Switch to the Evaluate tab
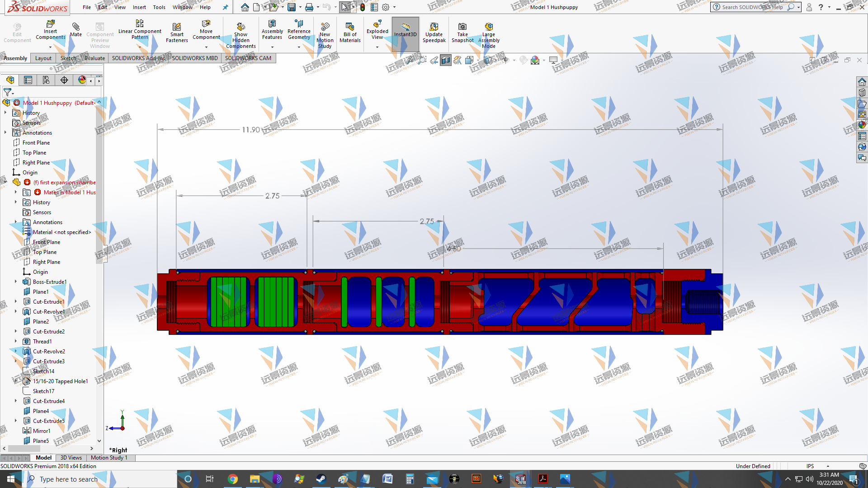 (95, 58)
